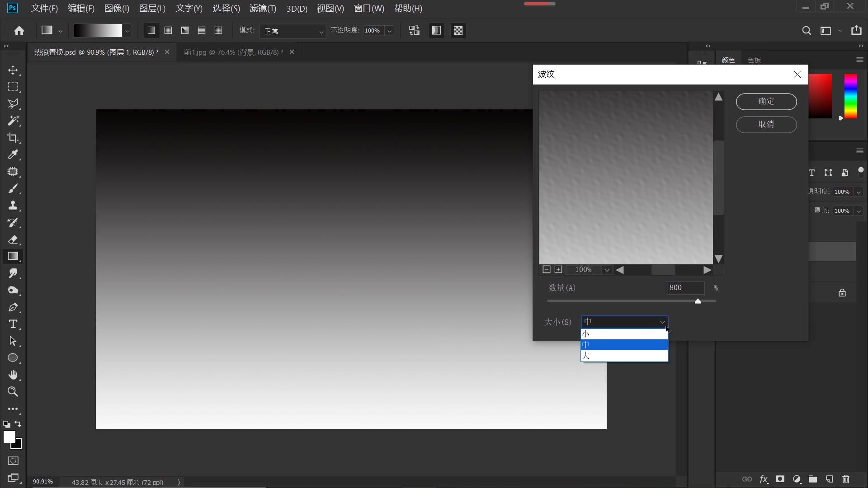Viewport: 868px width, 488px height.
Task: Click 取消 to cancel the dialog
Action: (x=766, y=124)
